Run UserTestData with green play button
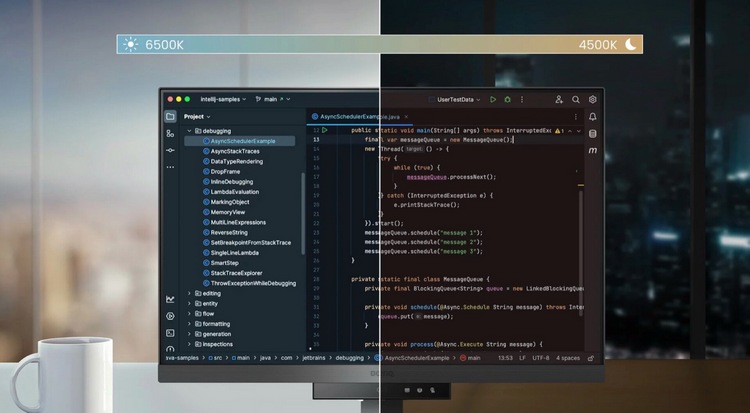 pos(493,100)
